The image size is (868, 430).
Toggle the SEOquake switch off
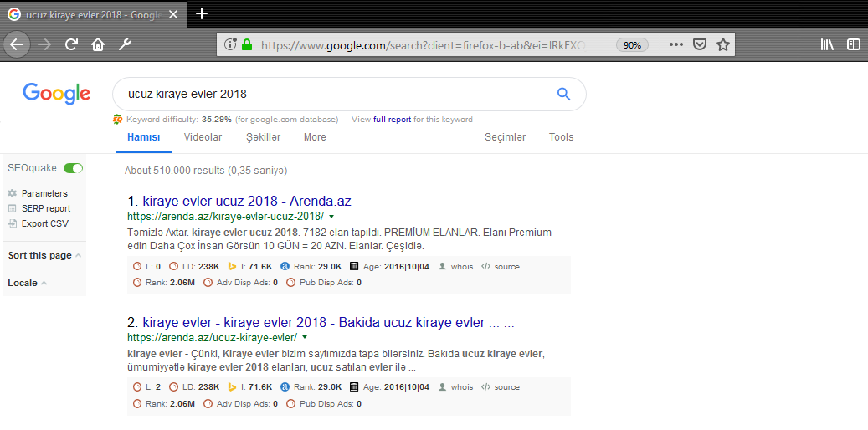(x=74, y=168)
